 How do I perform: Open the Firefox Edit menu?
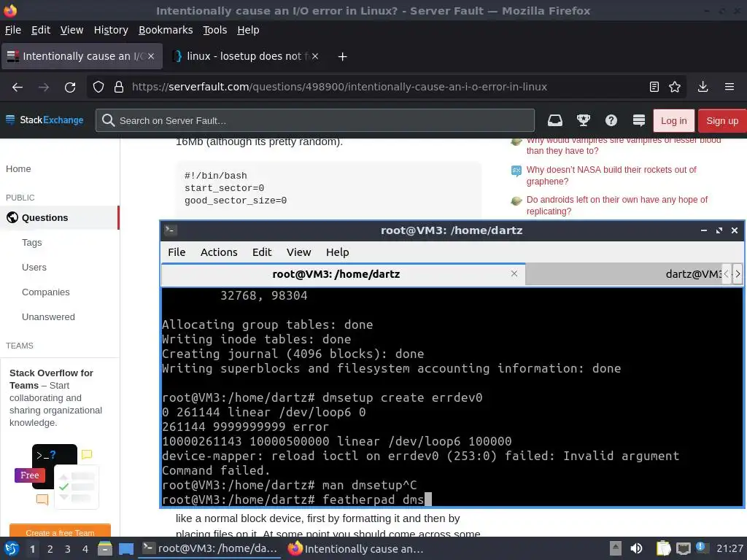pos(41,30)
